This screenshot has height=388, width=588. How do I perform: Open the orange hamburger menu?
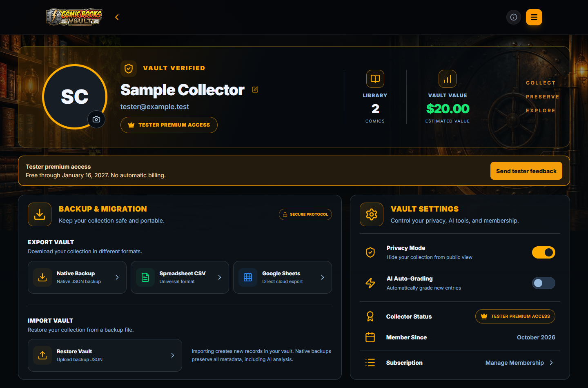[x=534, y=17]
